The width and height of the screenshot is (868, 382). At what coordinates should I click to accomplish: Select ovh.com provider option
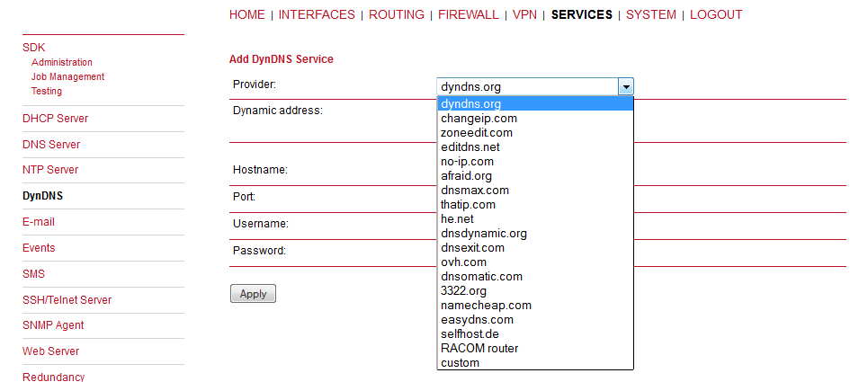[x=535, y=262]
